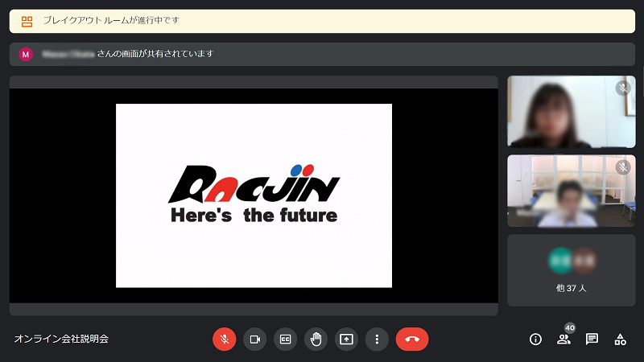Open the chat panel icon

point(592,339)
